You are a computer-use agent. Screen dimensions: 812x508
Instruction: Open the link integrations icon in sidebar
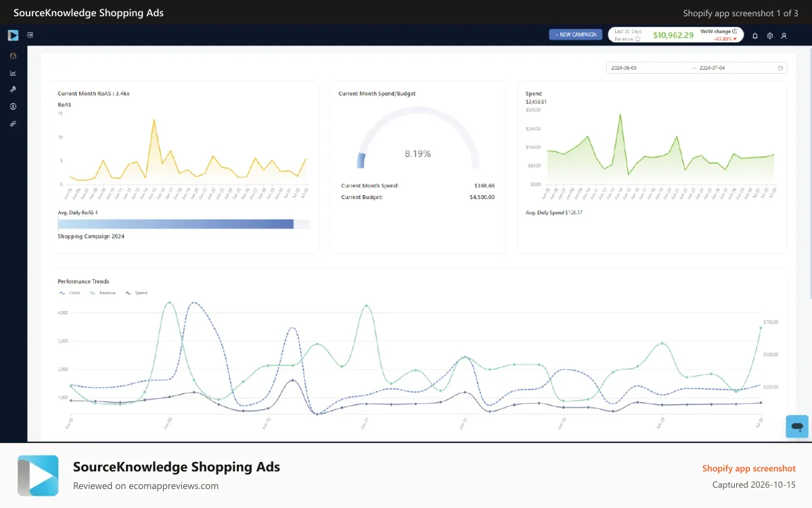(13, 123)
